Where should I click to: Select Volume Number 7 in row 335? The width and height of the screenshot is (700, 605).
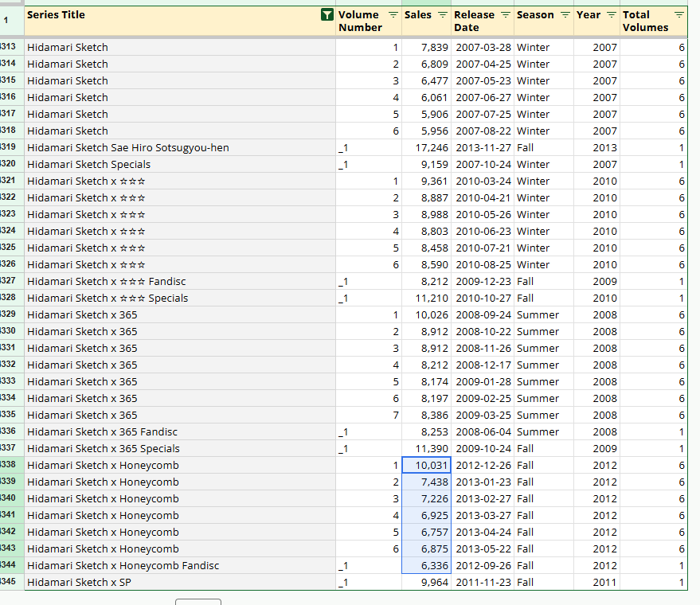click(x=369, y=415)
